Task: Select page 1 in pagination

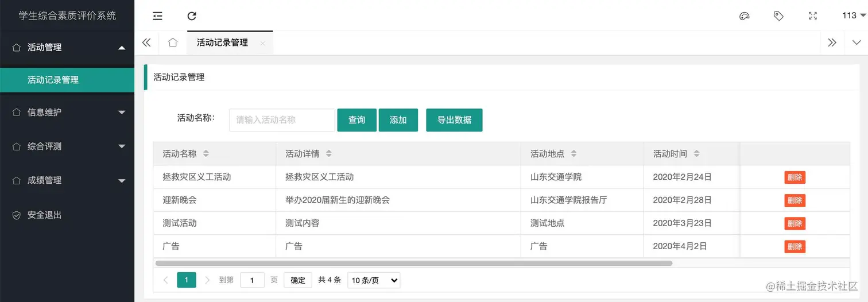Action: (x=187, y=280)
